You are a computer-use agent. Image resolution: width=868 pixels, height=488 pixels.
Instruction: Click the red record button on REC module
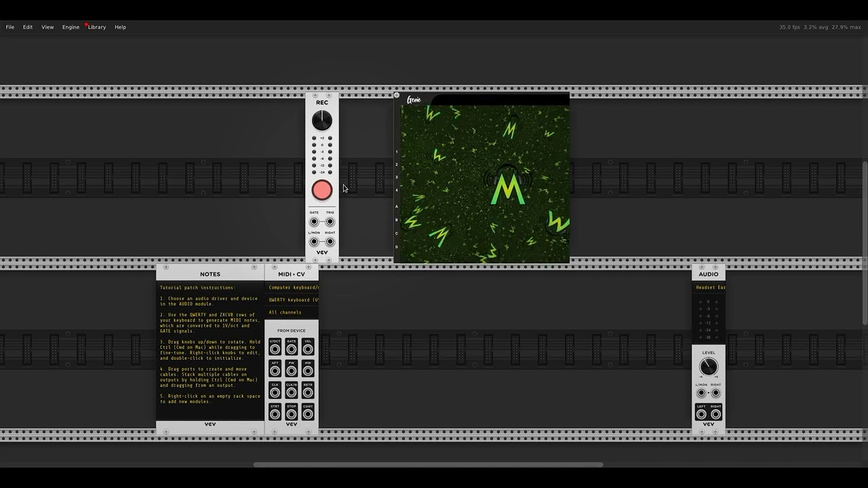pos(322,190)
